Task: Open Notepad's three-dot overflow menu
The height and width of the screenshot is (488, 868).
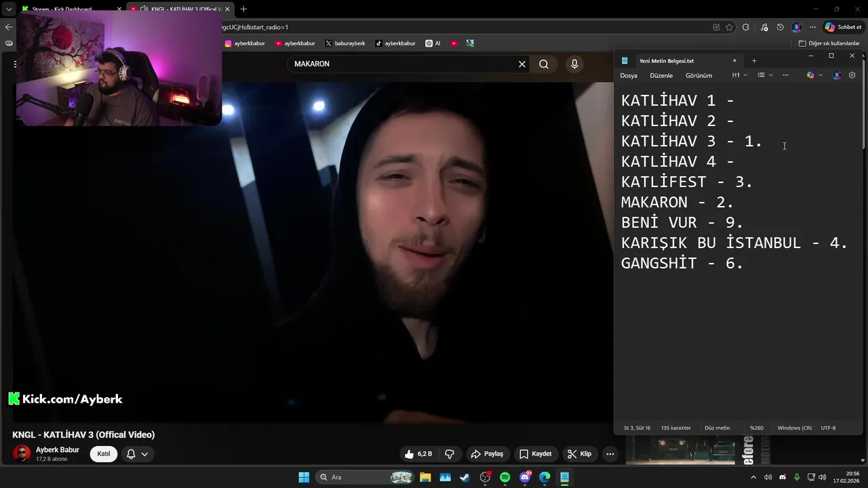Action: click(x=785, y=75)
